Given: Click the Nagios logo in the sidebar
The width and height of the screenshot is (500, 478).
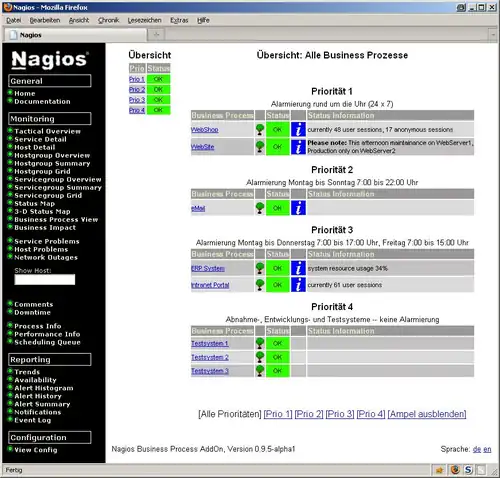Looking at the screenshot, I should (50, 60).
